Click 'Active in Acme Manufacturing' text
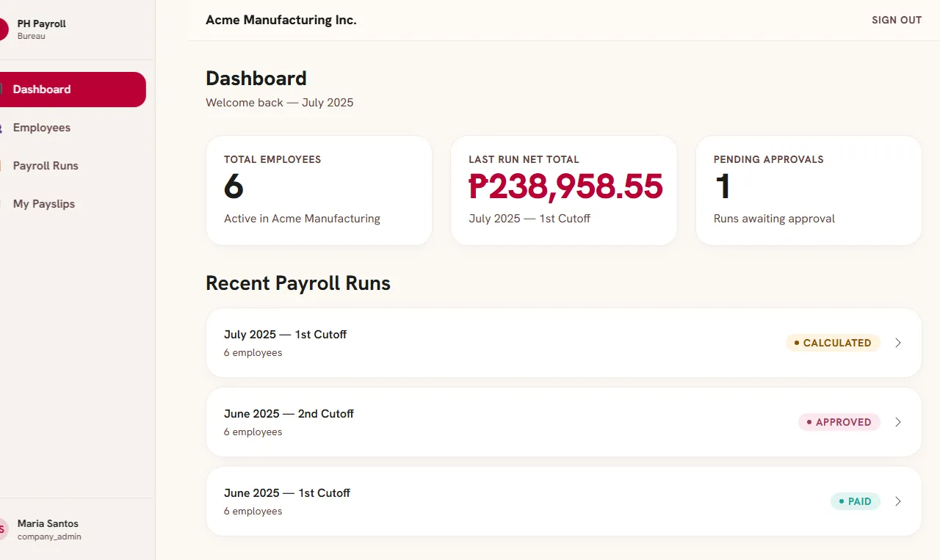The width and height of the screenshot is (940, 560). click(x=302, y=219)
